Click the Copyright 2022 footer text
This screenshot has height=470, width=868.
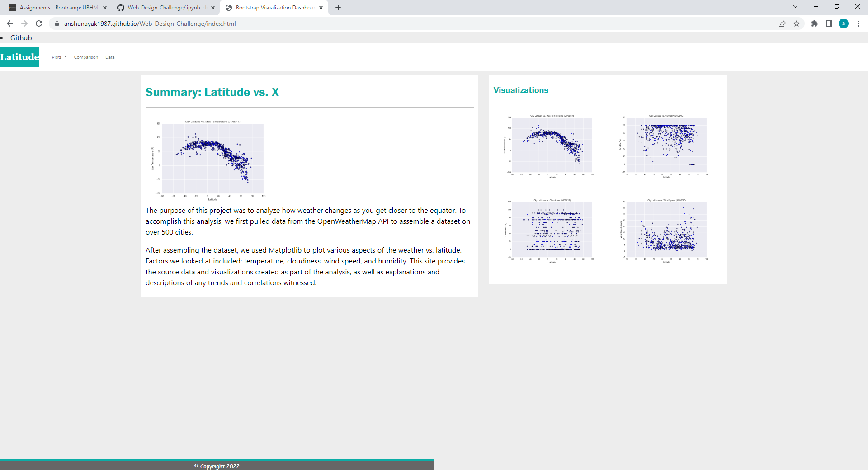click(217, 466)
